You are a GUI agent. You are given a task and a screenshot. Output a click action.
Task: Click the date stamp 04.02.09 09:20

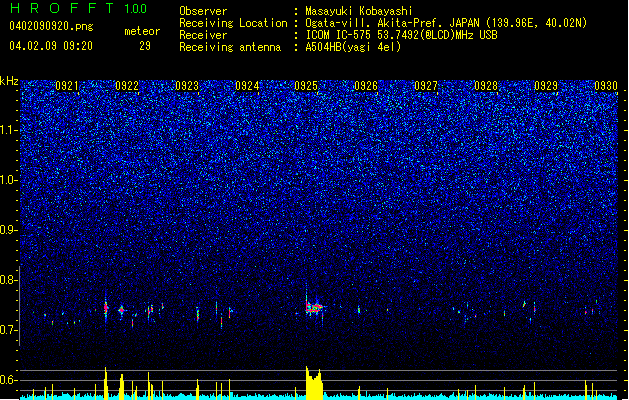click(x=51, y=46)
